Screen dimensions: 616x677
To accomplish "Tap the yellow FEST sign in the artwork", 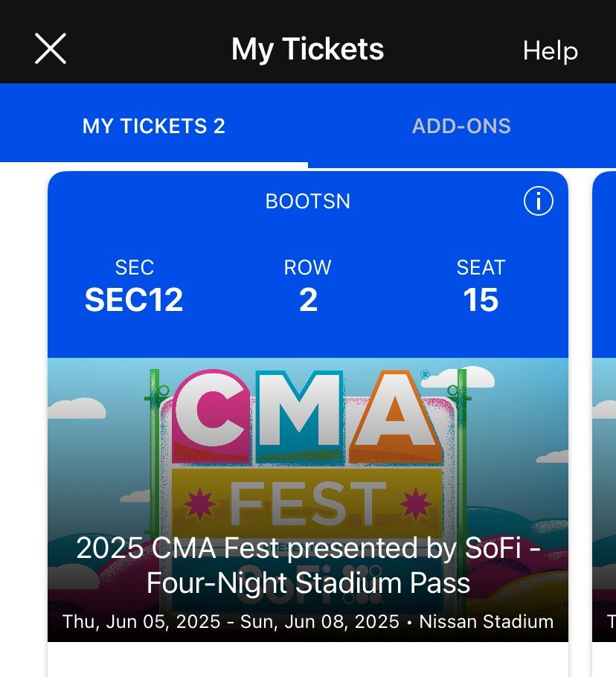I will point(307,502).
